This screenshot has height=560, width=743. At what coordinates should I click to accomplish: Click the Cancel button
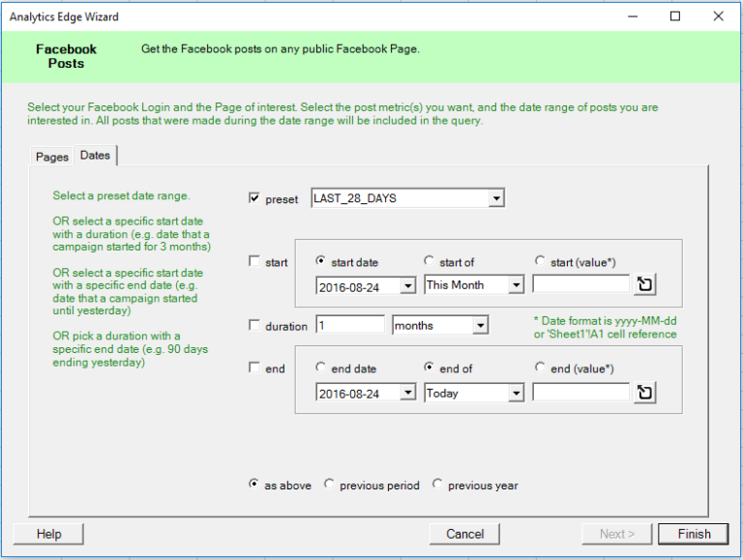[465, 534]
